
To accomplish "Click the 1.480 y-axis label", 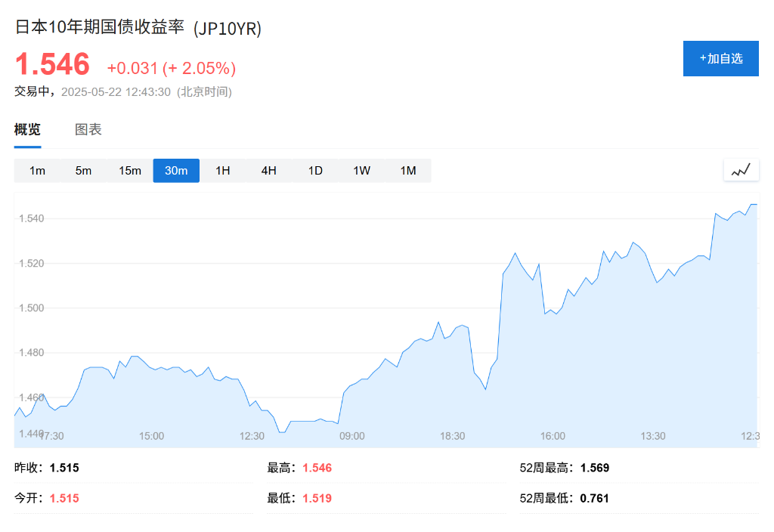I will [31, 353].
